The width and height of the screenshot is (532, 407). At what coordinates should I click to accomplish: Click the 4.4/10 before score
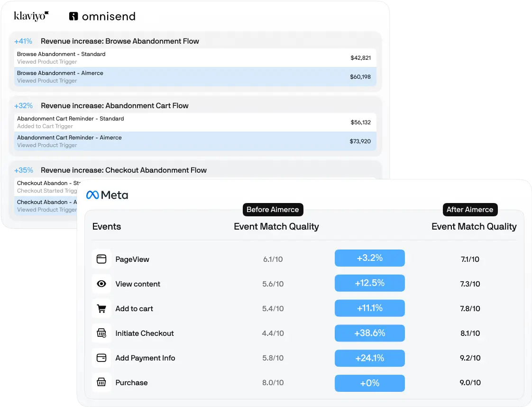point(273,333)
